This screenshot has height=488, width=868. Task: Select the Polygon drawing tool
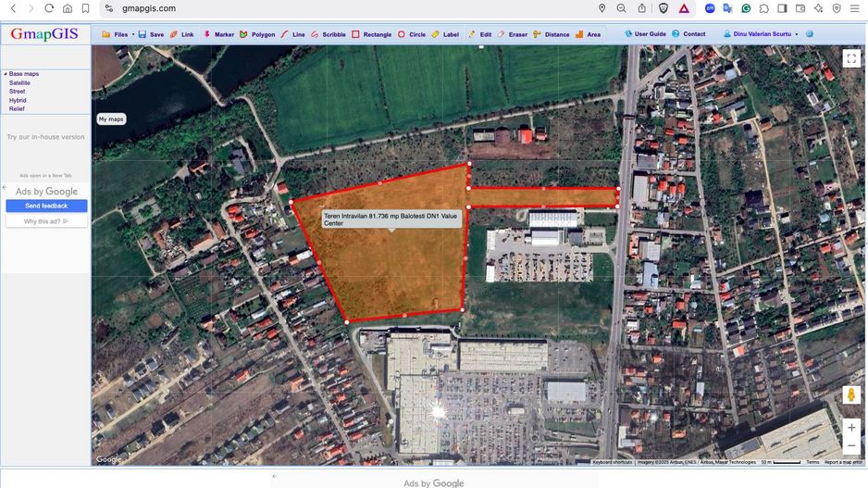tap(257, 34)
